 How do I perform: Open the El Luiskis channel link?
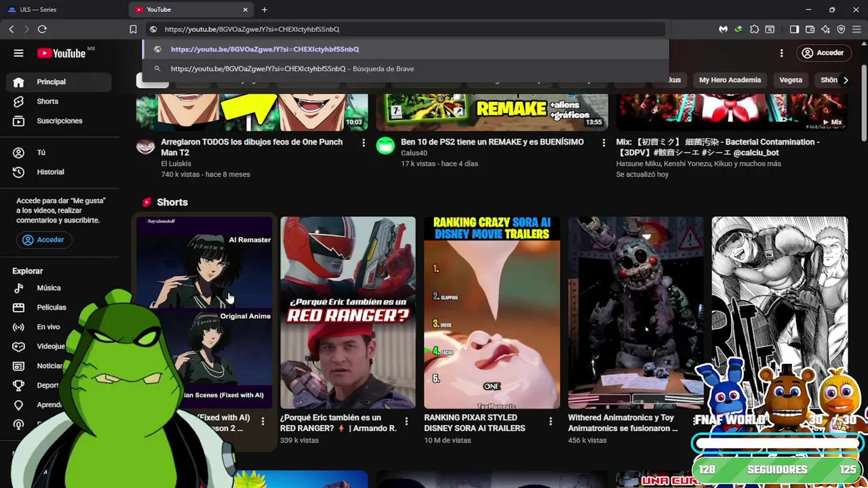tap(176, 164)
